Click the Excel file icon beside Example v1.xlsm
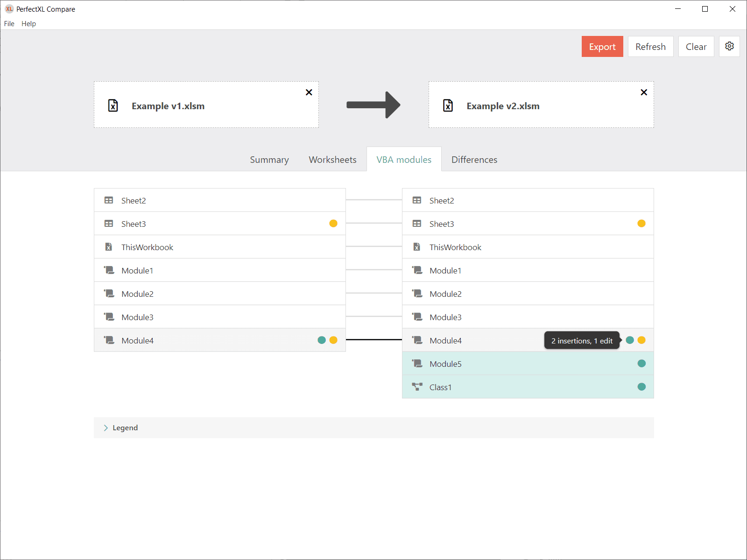 (x=113, y=106)
